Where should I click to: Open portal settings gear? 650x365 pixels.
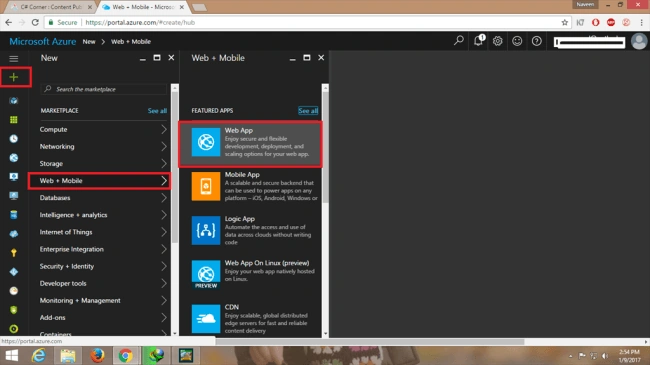pos(497,41)
